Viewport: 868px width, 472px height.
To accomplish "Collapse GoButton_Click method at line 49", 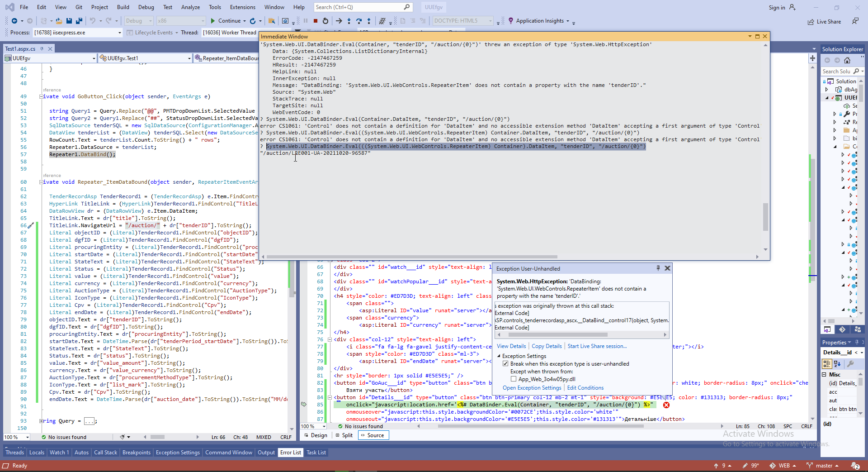I will tap(41, 96).
